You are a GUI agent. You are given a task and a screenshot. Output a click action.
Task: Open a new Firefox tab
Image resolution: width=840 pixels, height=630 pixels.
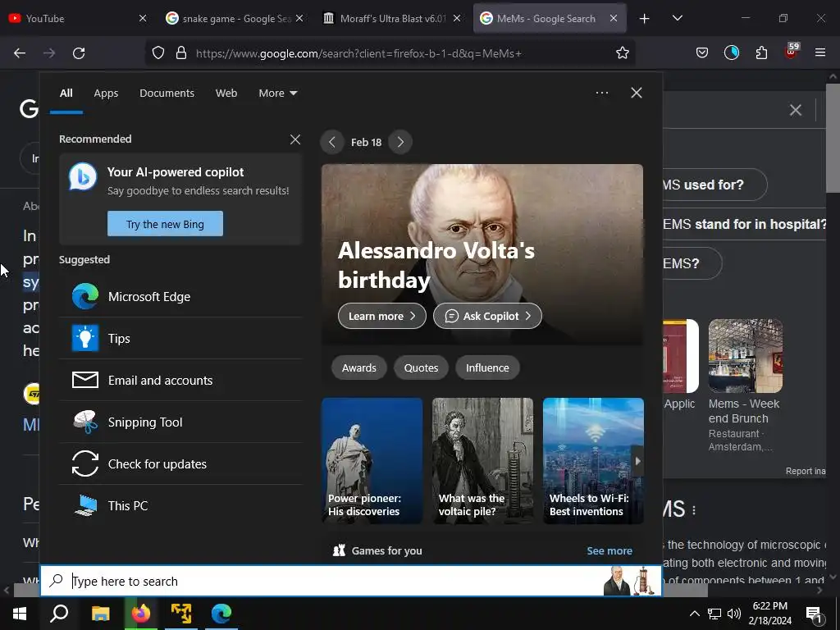[645, 19]
